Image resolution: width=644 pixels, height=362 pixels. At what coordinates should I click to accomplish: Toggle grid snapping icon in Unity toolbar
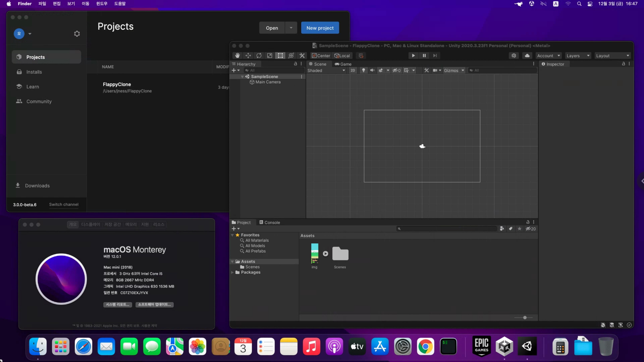click(x=361, y=56)
